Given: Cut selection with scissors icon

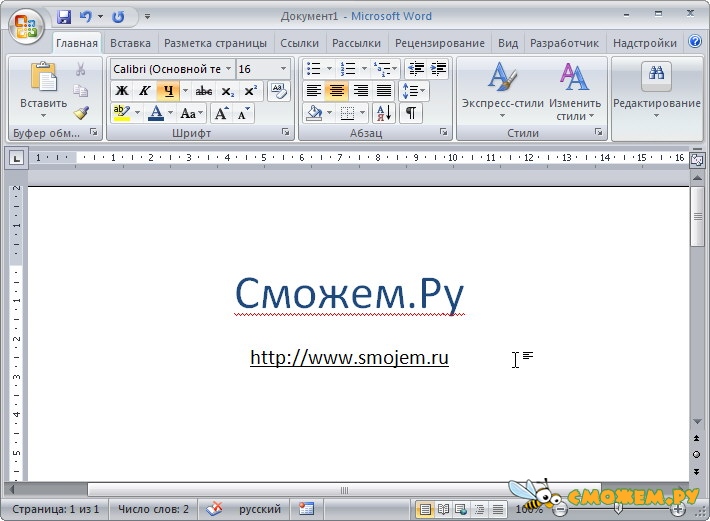Looking at the screenshot, I should (x=81, y=69).
